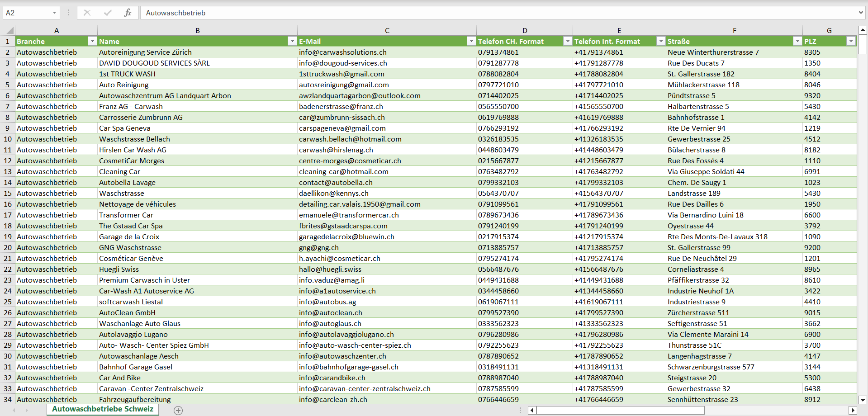Click the Enter checkmark icon in formula bar
This screenshot has height=416, width=868.
108,13
